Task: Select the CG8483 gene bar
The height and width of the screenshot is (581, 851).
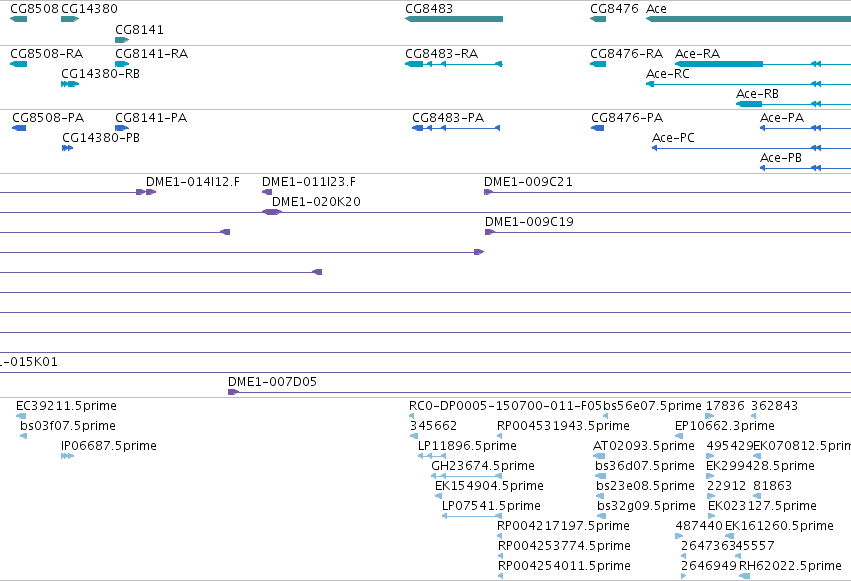Action: click(454, 19)
